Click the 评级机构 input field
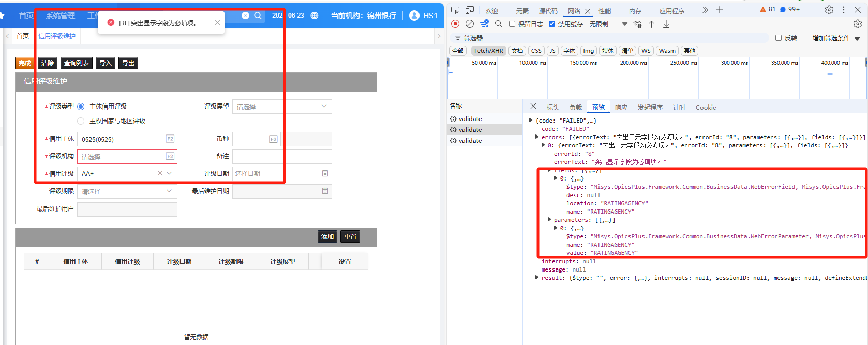This screenshot has height=345, width=868. point(127,157)
